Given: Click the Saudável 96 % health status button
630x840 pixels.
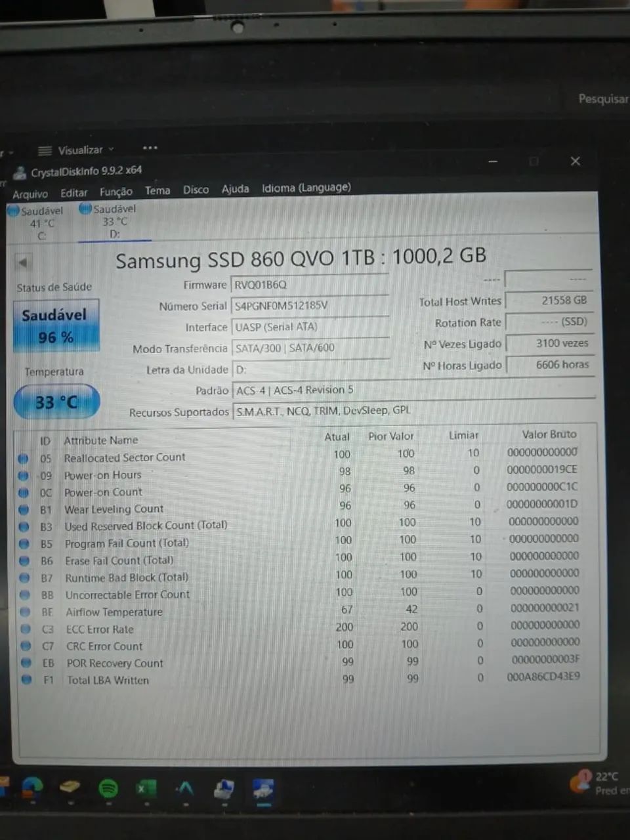Looking at the screenshot, I should click(56, 326).
